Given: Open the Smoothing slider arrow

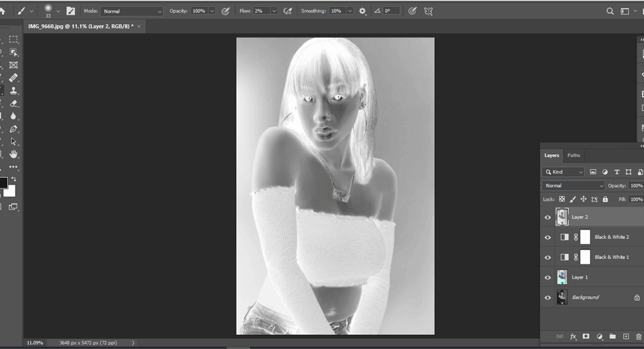Looking at the screenshot, I should (x=350, y=11).
